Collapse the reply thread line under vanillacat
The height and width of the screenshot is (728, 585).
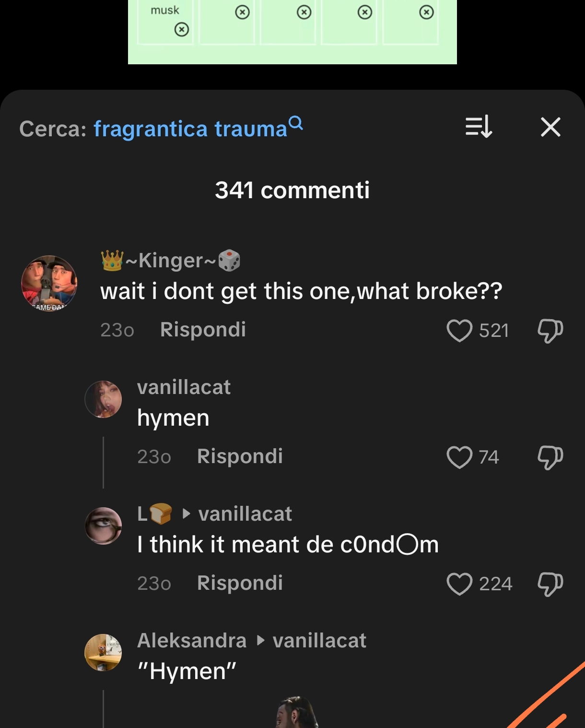click(103, 461)
